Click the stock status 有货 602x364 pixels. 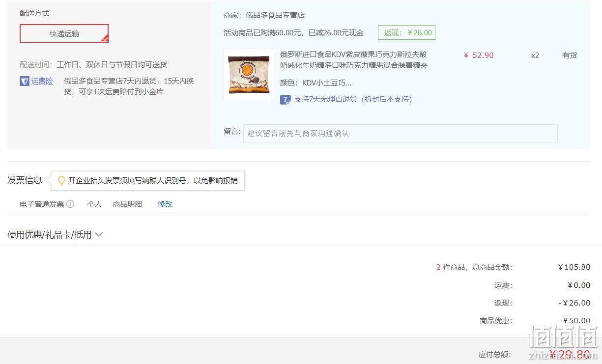[570, 56]
